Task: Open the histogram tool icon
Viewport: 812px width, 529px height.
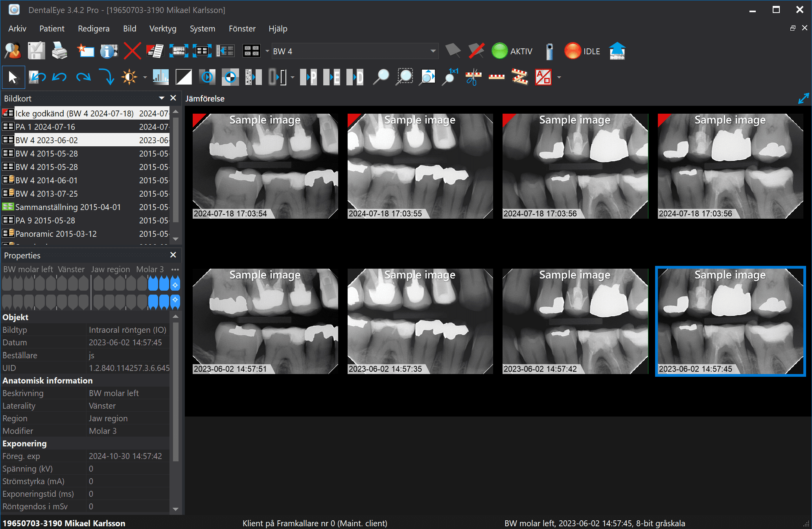Action: (x=160, y=77)
